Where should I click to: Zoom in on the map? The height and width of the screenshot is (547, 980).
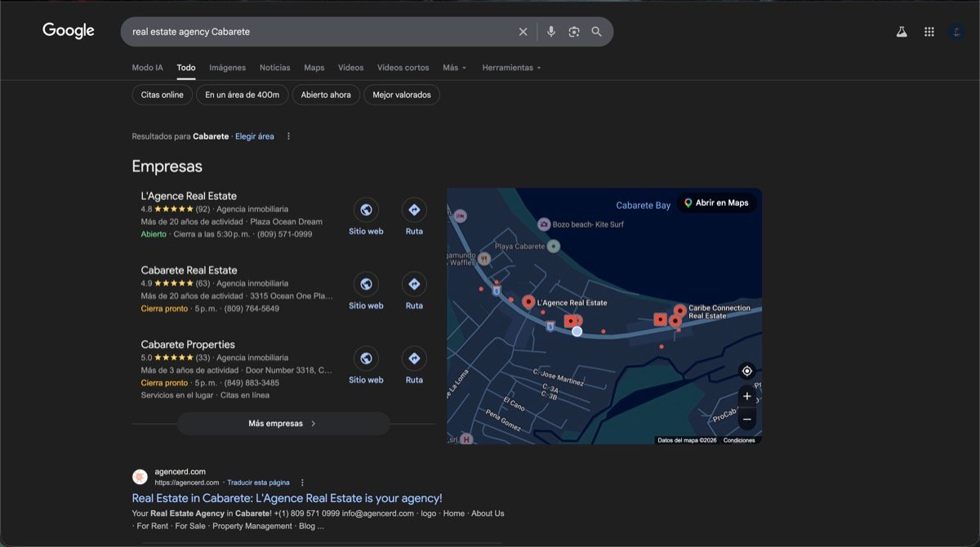pyautogui.click(x=746, y=397)
